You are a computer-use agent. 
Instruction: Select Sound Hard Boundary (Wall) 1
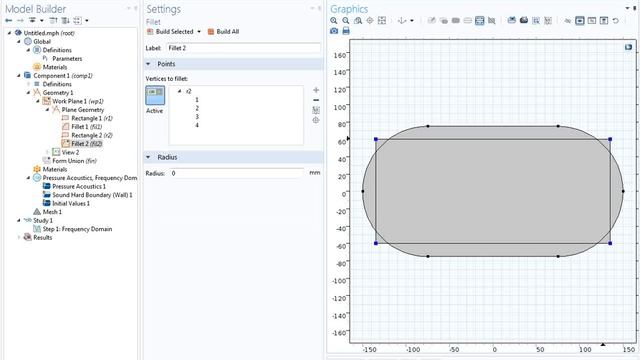click(x=92, y=195)
